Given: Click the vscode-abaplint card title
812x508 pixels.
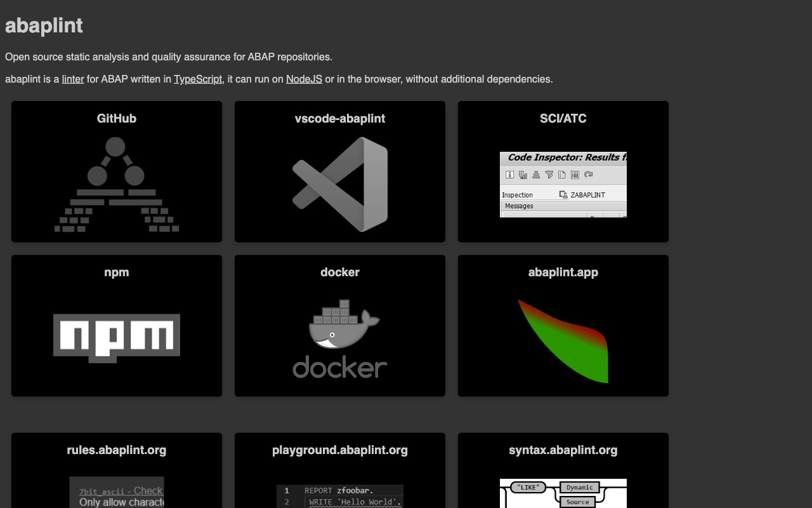Looking at the screenshot, I should pyautogui.click(x=340, y=119).
